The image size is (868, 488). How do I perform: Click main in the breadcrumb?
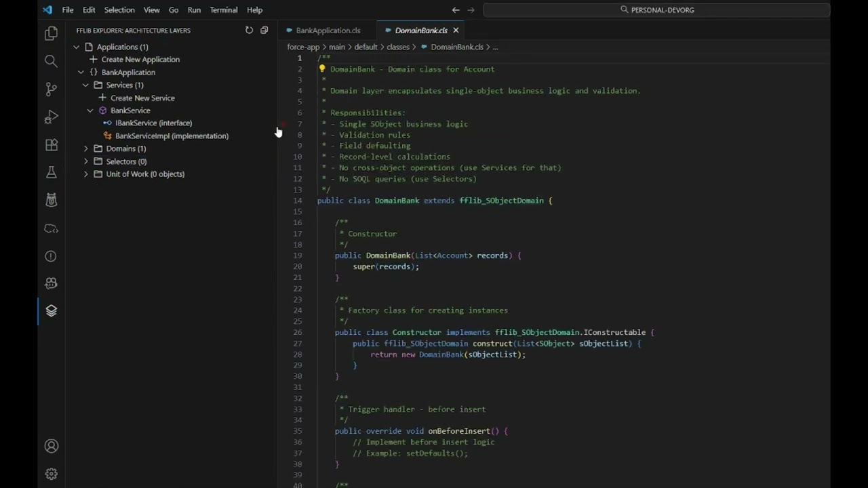coord(337,47)
